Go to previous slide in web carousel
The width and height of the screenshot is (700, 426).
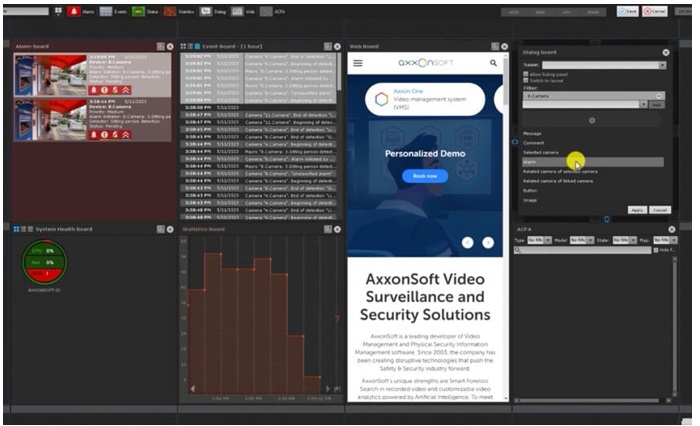467,242
